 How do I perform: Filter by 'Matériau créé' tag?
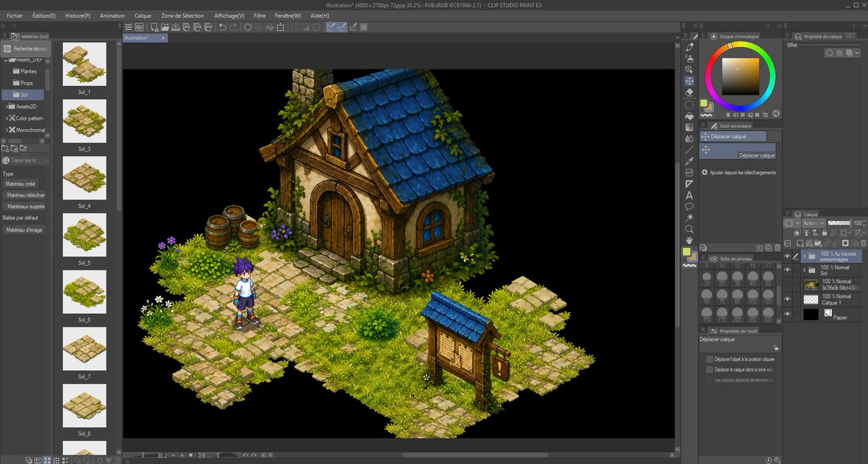click(20, 184)
